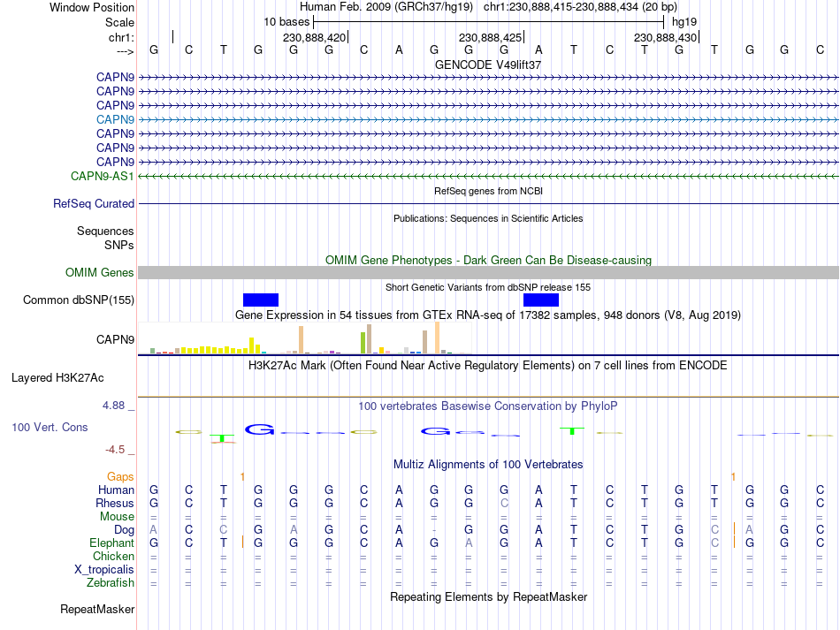Open Common dbSNP(155) track settings label
The image size is (840, 630).
click(x=79, y=300)
